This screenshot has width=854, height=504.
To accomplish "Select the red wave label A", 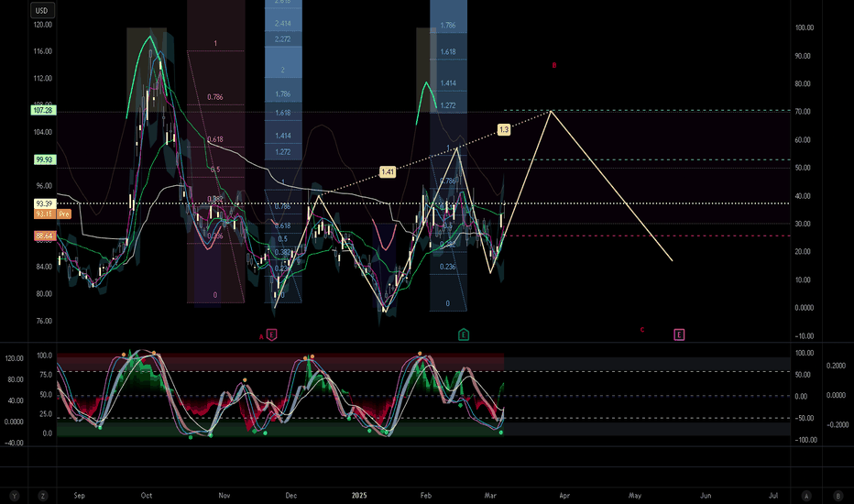I will coord(261,337).
